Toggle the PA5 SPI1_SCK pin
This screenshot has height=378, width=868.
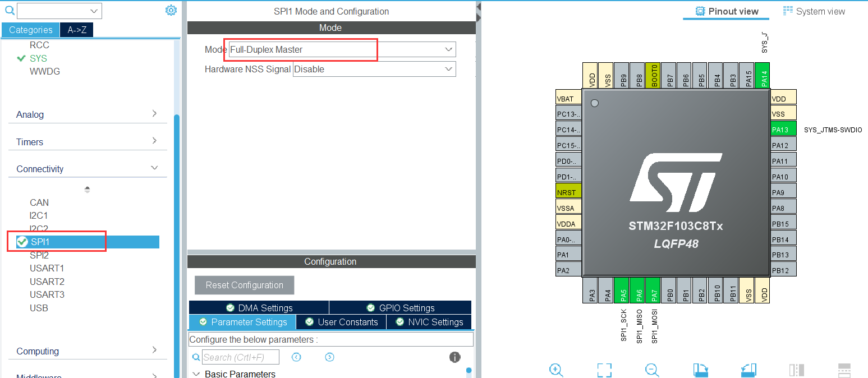[621, 291]
